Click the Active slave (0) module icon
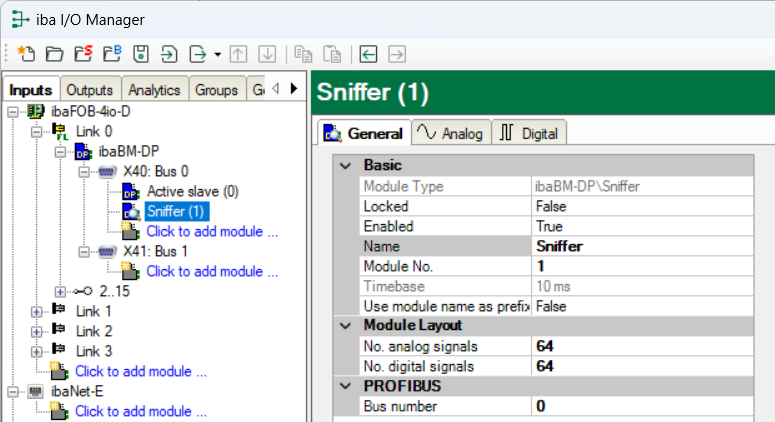775x422 pixels. [x=130, y=191]
